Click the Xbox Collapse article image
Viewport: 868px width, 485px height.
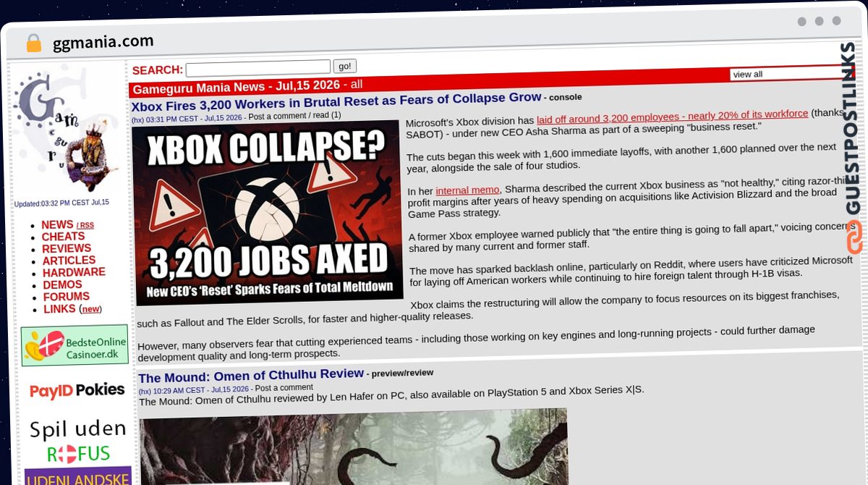point(267,212)
